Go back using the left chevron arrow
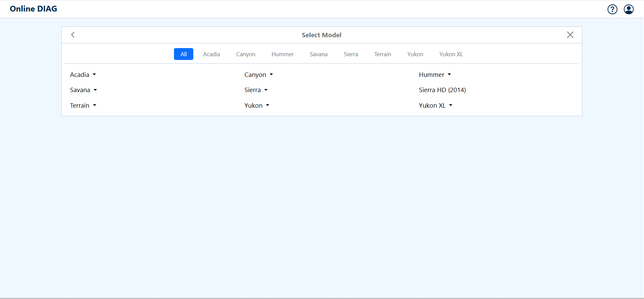644x299 pixels. point(73,35)
